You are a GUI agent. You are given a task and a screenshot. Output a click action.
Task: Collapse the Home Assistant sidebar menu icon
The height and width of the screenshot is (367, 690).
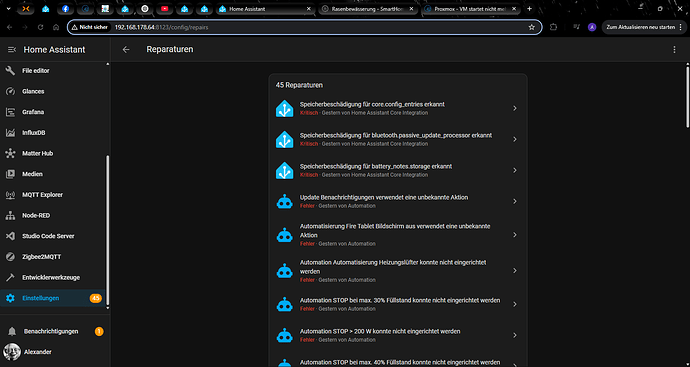tap(12, 50)
